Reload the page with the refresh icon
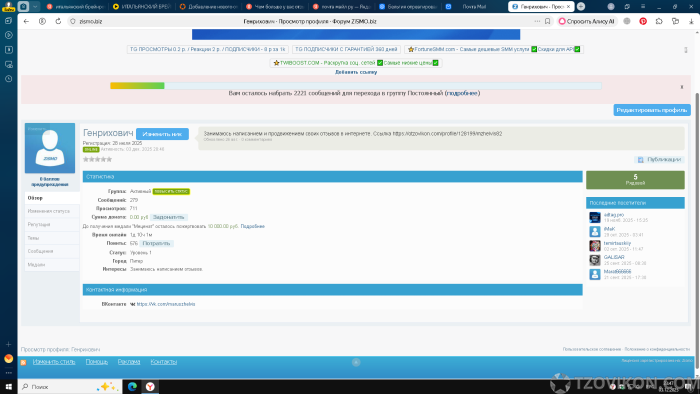Viewport: 700px width, 394px height. click(x=58, y=21)
